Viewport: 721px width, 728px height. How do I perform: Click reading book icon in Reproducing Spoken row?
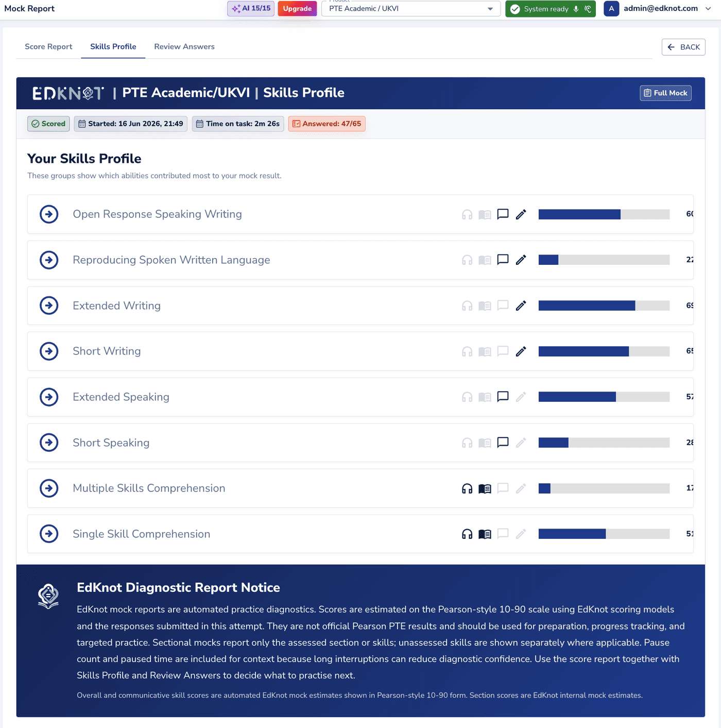click(x=485, y=260)
